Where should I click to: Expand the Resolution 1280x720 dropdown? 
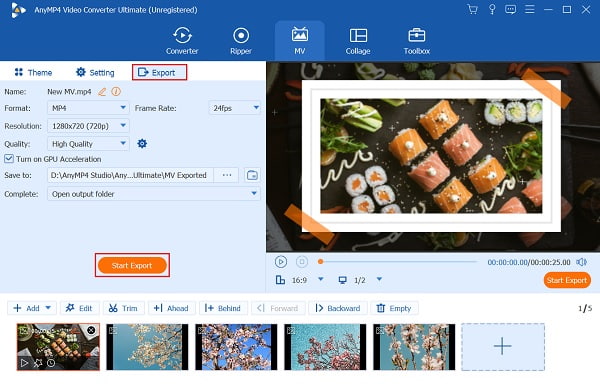88,126
